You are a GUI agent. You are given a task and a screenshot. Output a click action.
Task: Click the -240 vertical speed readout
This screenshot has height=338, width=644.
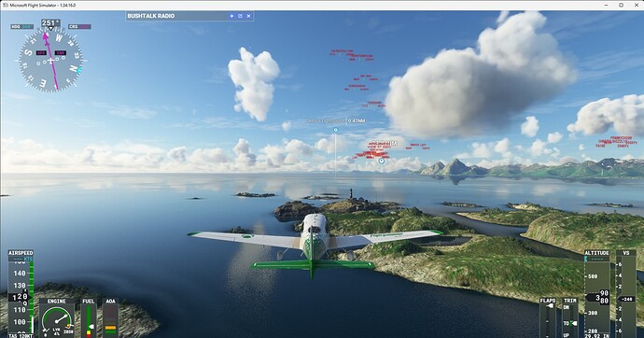tap(626, 299)
